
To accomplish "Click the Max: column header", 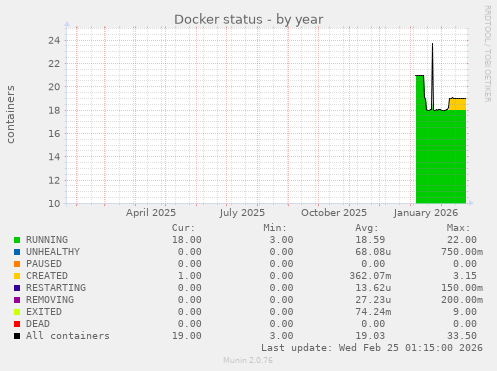I will click(x=458, y=228).
